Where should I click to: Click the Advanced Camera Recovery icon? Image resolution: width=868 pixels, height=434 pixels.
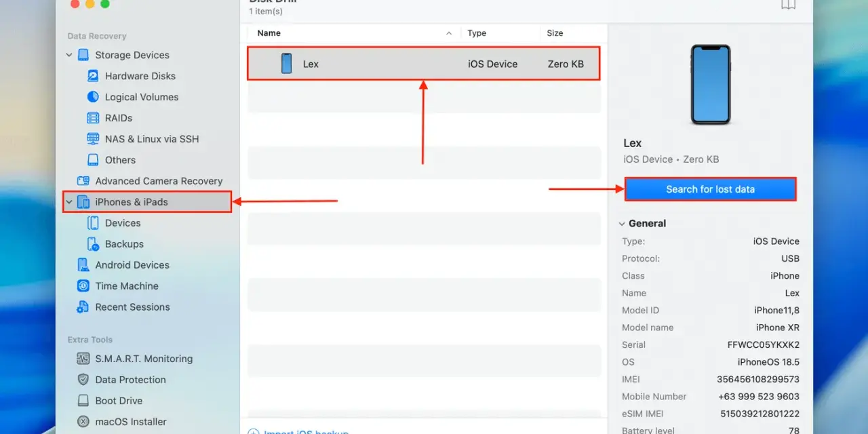click(x=83, y=181)
